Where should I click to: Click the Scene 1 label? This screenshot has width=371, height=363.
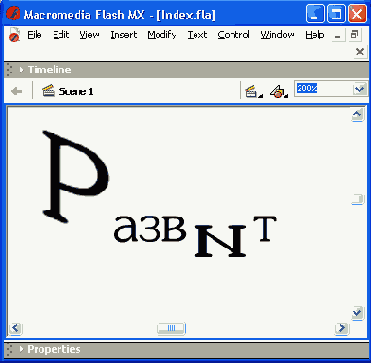click(76, 91)
